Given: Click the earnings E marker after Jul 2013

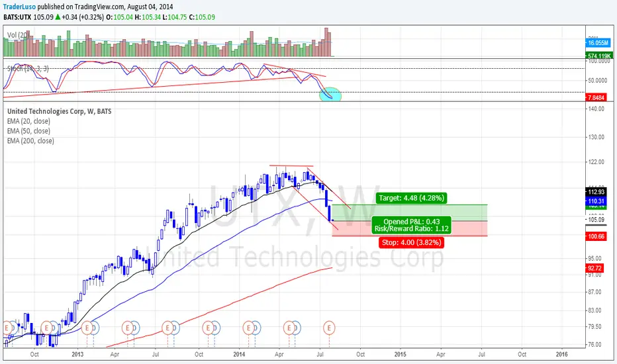Looking at the screenshot, I should 167,328.
